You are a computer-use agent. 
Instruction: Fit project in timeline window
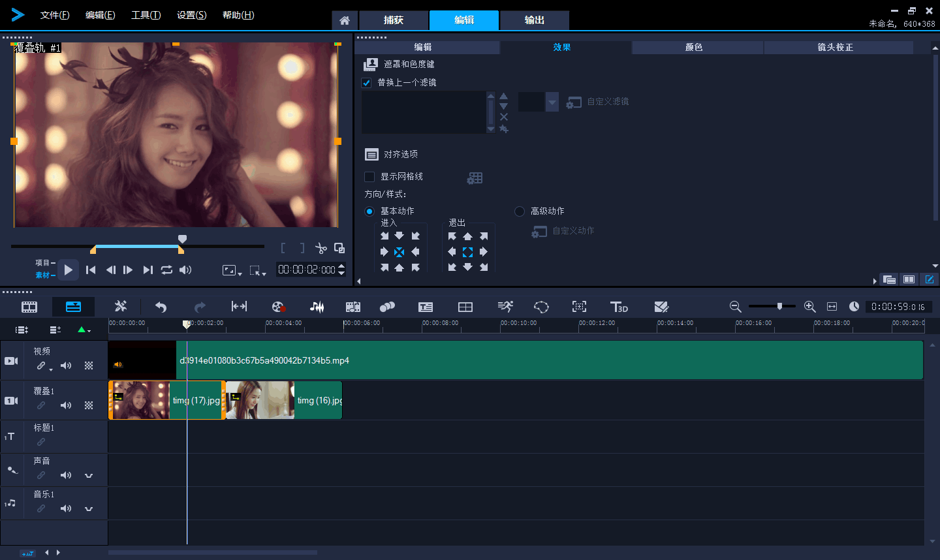pyautogui.click(x=832, y=307)
